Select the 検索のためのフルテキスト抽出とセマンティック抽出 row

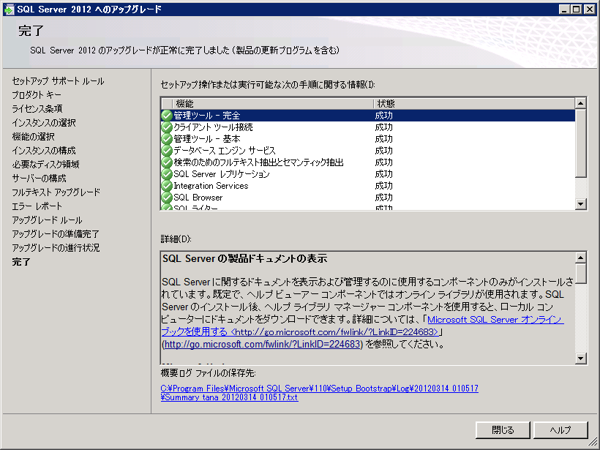368,163
